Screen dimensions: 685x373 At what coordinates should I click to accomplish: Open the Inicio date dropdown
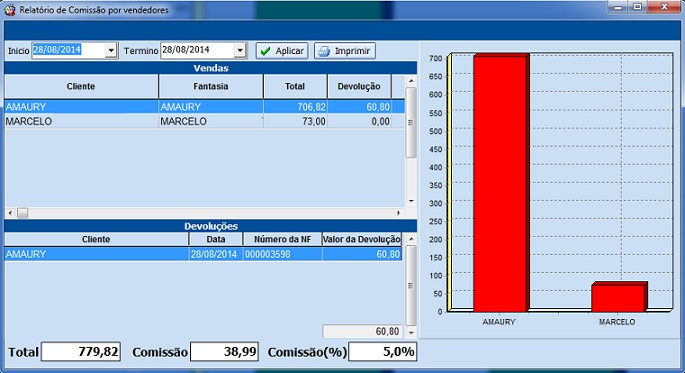[x=111, y=51]
